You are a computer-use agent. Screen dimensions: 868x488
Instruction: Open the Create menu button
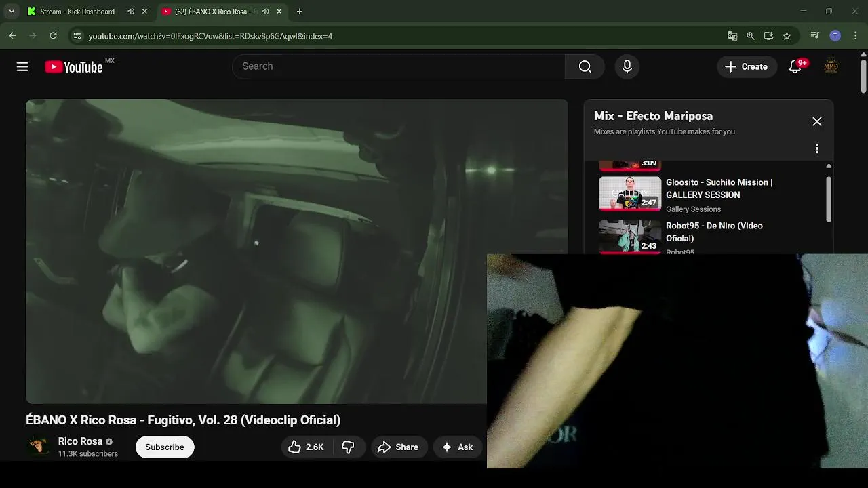(x=747, y=66)
